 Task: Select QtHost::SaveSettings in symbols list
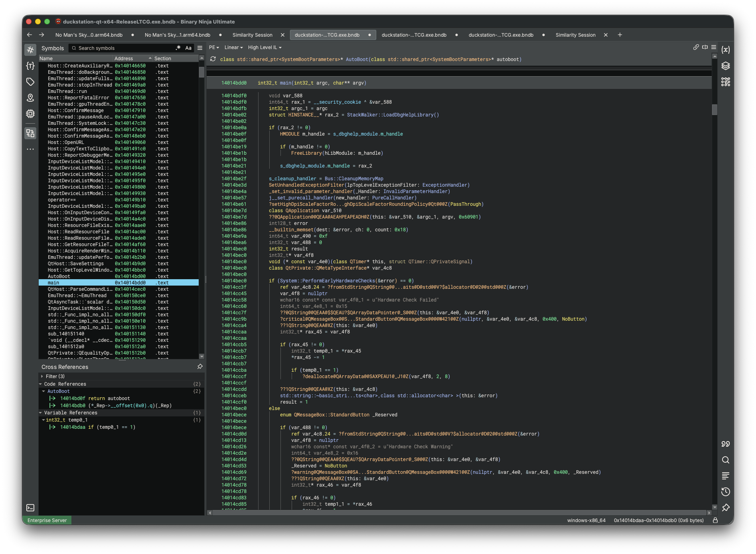coord(118,263)
